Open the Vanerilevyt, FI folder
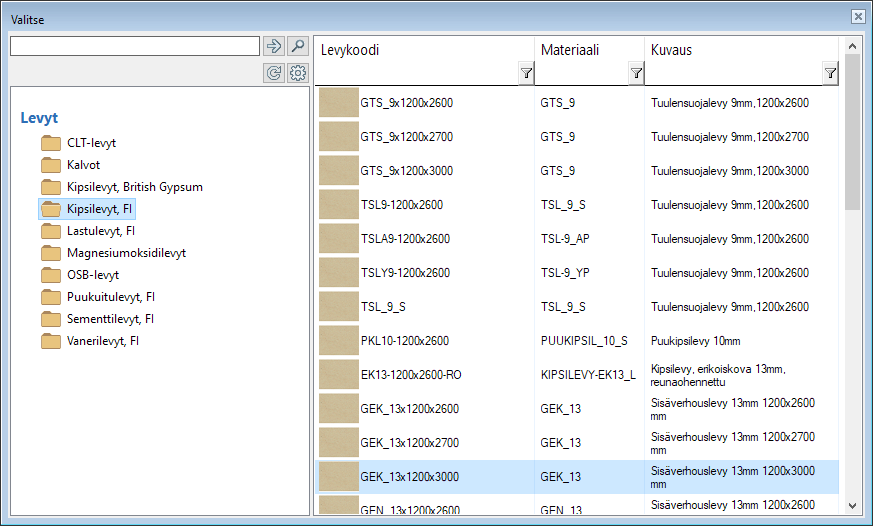The width and height of the screenshot is (873, 526). [x=102, y=341]
